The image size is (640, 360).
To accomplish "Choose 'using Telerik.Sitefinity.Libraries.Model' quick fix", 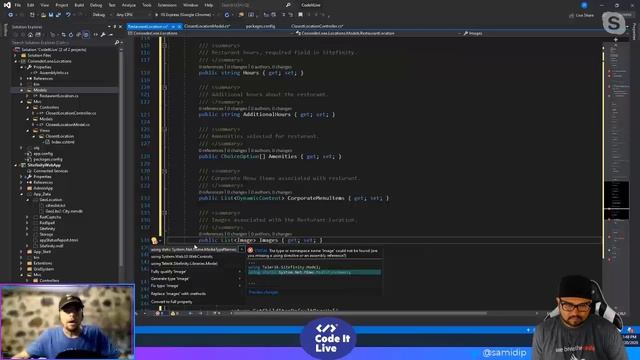I will (184, 264).
